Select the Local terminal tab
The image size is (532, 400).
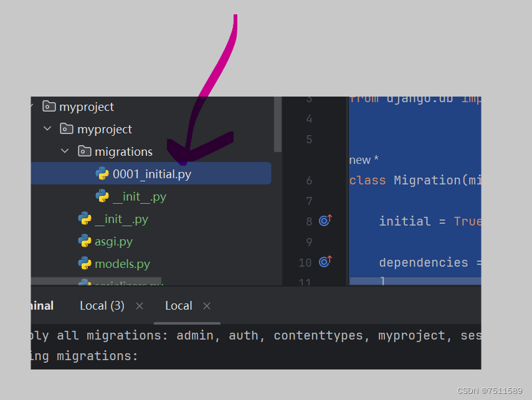coord(178,305)
